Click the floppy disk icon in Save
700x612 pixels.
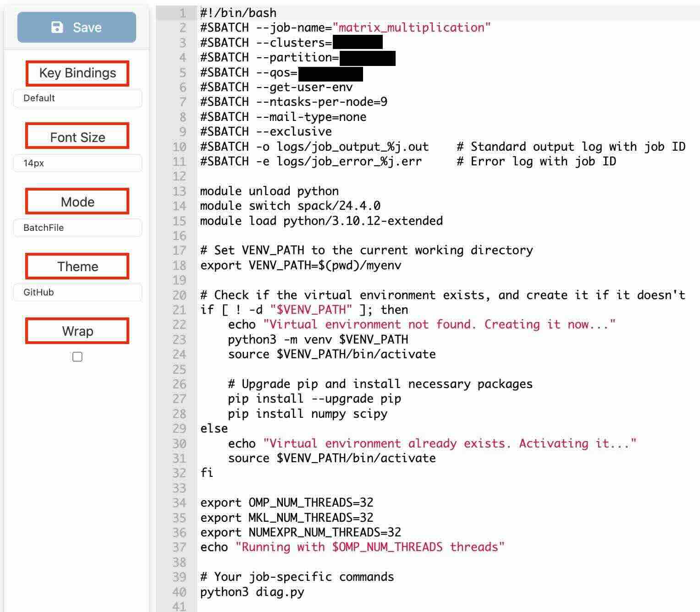pos(57,27)
